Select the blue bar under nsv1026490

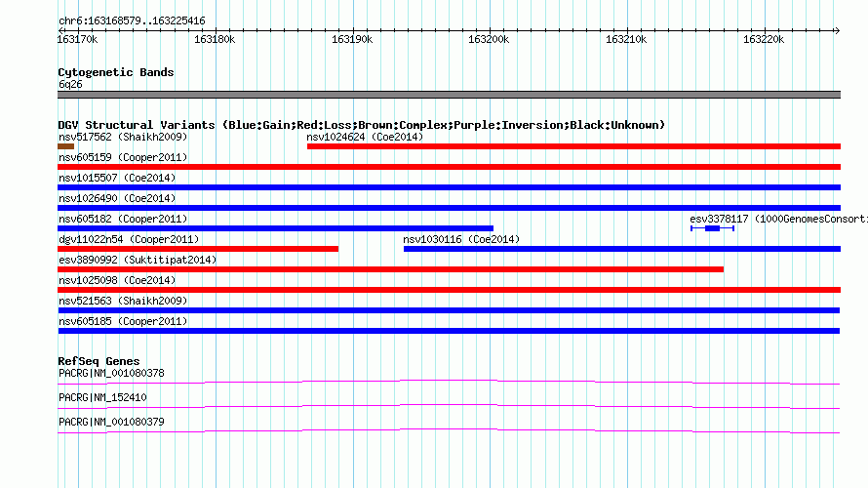pos(449,208)
